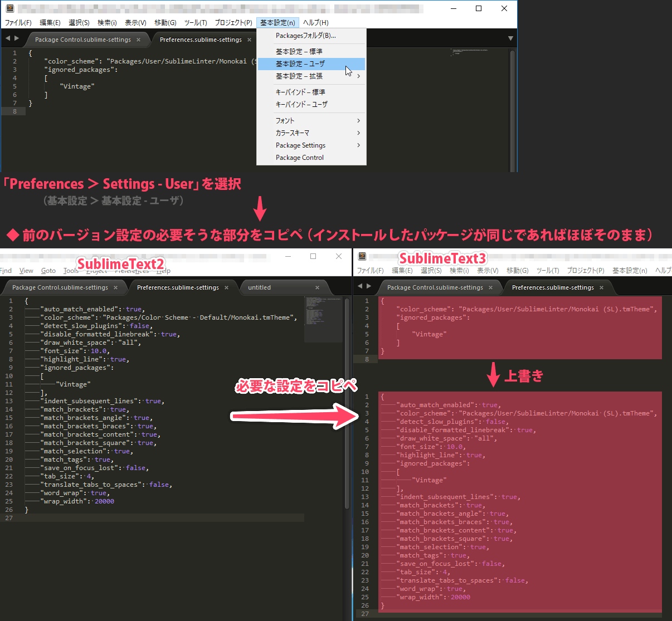Click "match_tags" line in SublimeText2 window
Viewport: 672px width, 621px height.
(77, 459)
